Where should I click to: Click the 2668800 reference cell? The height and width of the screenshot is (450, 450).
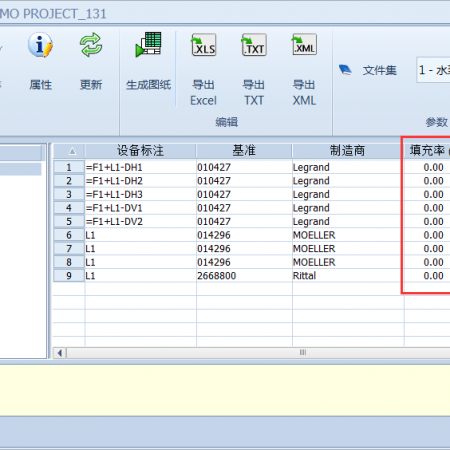coord(244,276)
